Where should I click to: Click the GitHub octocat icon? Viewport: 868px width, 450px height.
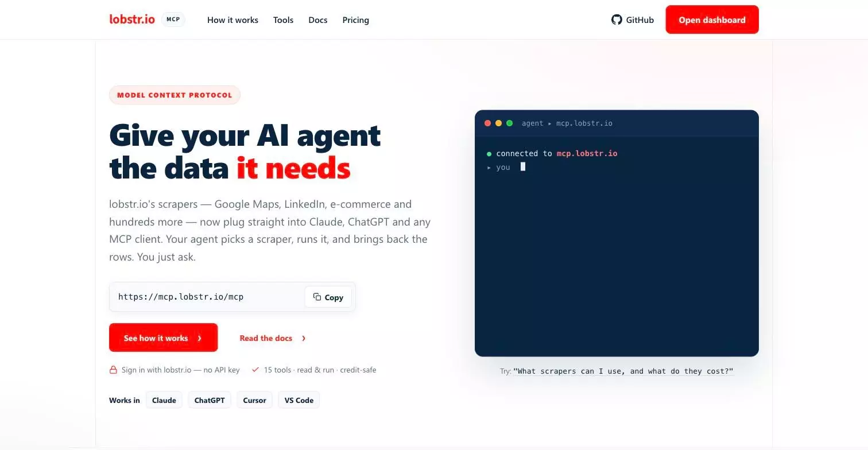617,20
